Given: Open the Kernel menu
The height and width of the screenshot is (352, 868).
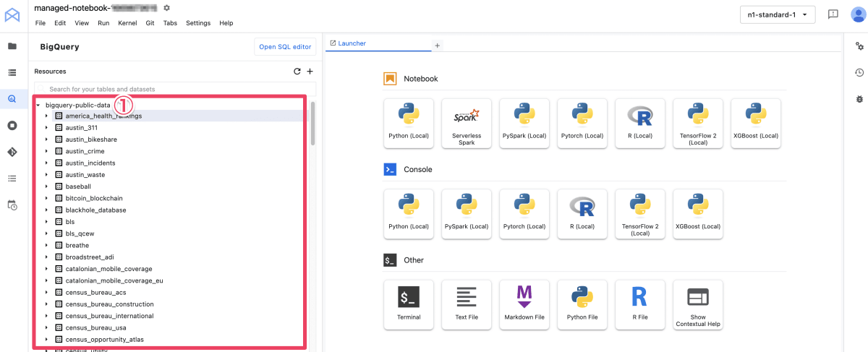Looking at the screenshot, I should (x=127, y=23).
